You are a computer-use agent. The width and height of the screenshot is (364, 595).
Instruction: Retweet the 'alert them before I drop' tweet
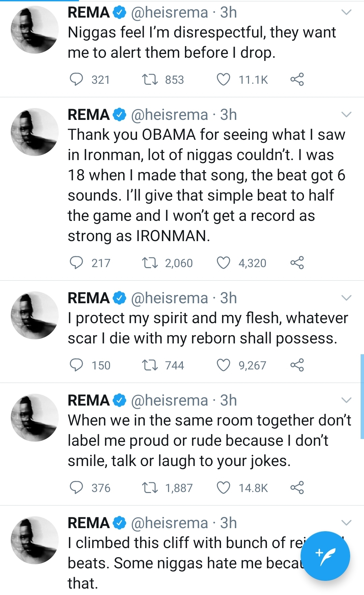pos(150,79)
